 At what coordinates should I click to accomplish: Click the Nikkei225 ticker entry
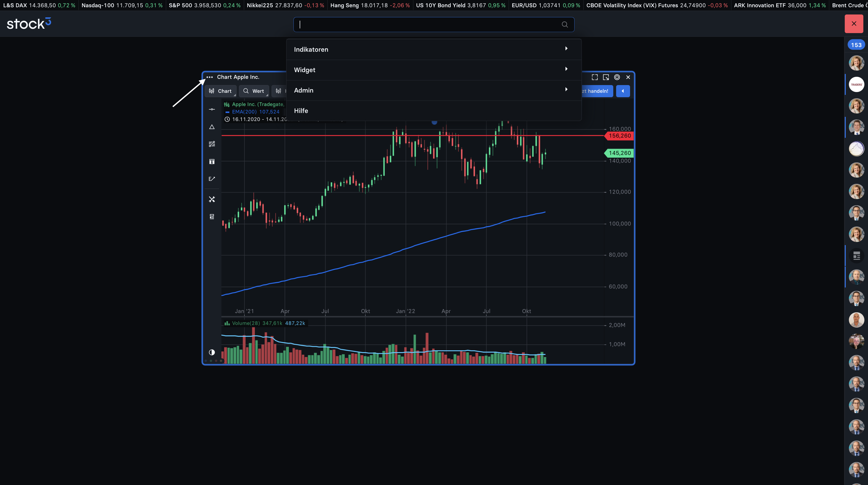[285, 5]
